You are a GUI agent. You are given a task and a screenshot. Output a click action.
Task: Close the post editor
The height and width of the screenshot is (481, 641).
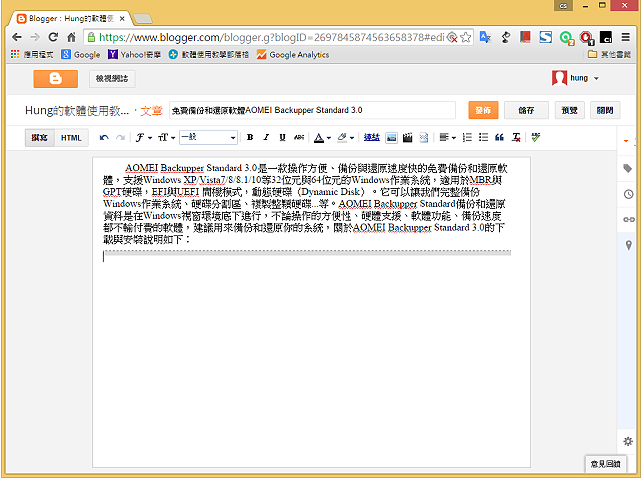pyautogui.click(x=605, y=110)
